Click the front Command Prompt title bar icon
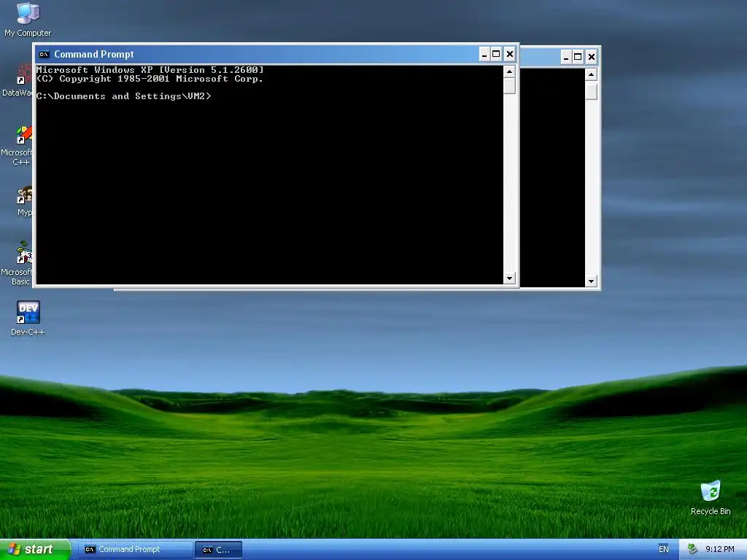Screen dimensions: 747x560 (x=44, y=54)
